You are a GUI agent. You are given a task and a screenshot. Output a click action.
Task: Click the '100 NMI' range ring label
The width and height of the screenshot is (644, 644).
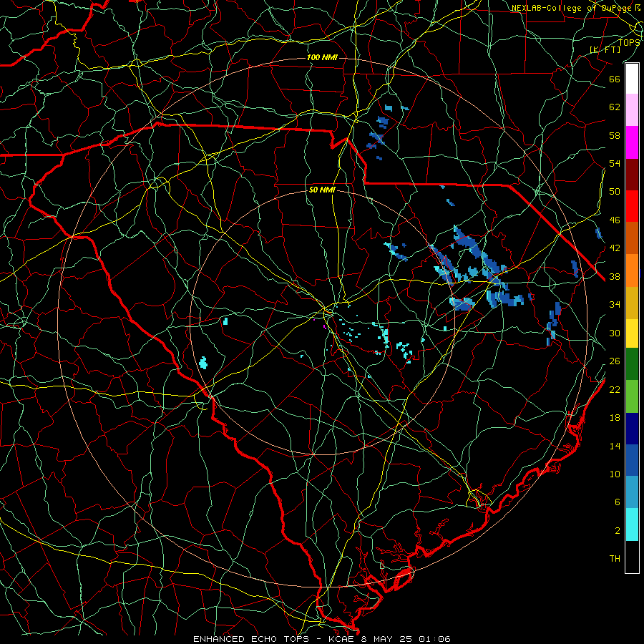pyautogui.click(x=322, y=57)
